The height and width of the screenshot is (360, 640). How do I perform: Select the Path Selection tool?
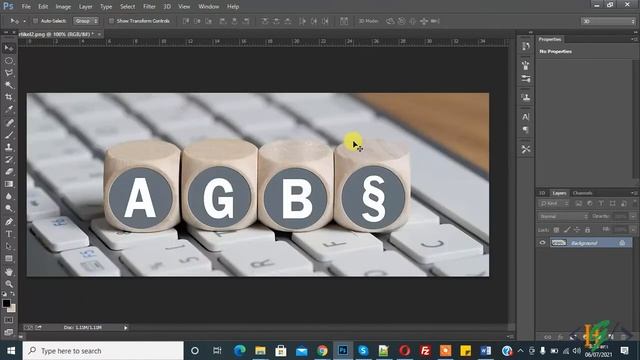pos(9,247)
